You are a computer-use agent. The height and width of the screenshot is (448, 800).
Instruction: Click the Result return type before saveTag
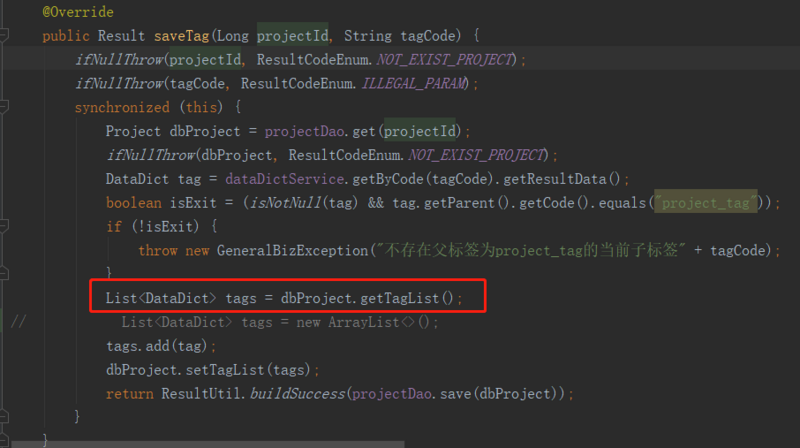pyautogui.click(x=121, y=36)
